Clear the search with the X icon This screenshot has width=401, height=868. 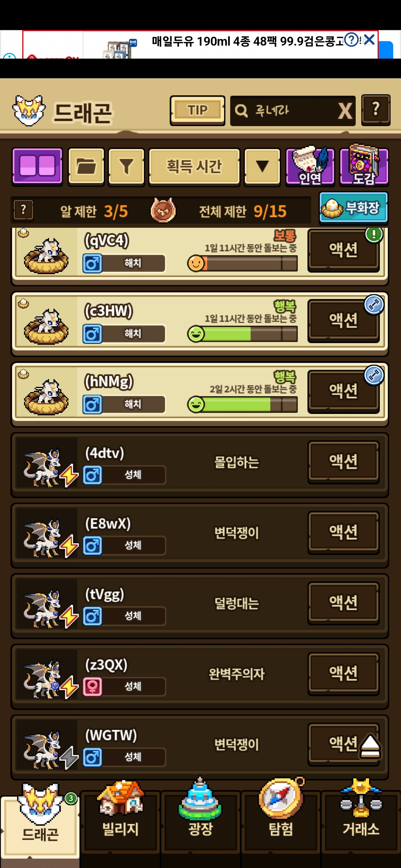(345, 111)
